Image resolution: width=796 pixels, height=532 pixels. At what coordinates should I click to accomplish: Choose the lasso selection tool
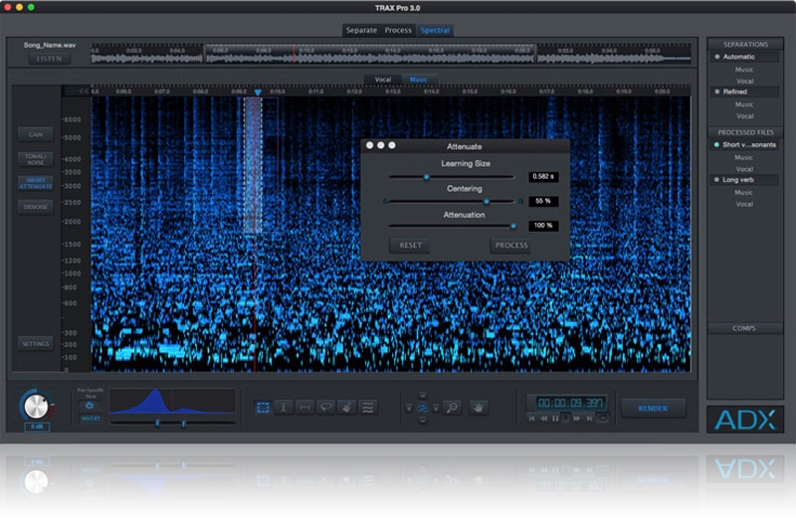(325, 407)
